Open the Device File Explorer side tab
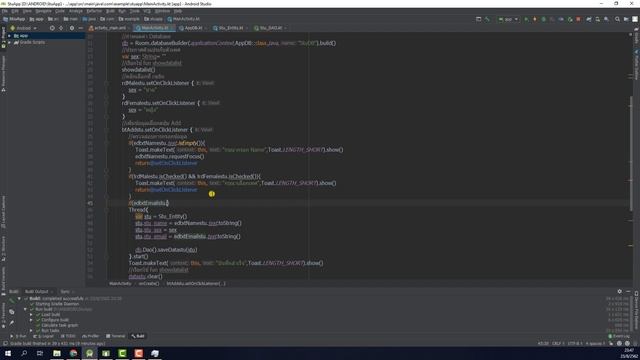 tap(636, 310)
